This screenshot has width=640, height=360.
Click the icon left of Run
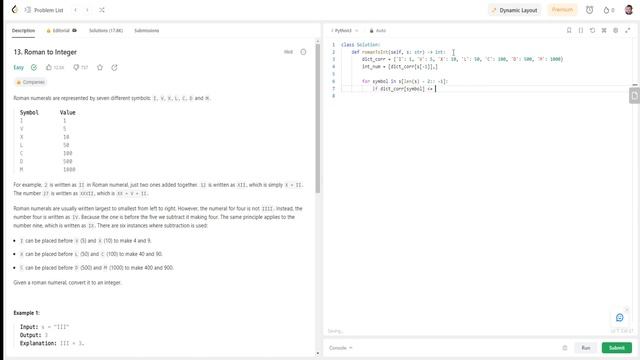(565, 348)
